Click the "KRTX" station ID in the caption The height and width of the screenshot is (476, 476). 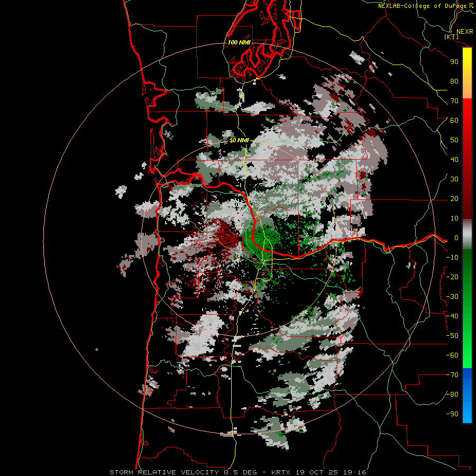pyautogui.click(x=281, y=472)
